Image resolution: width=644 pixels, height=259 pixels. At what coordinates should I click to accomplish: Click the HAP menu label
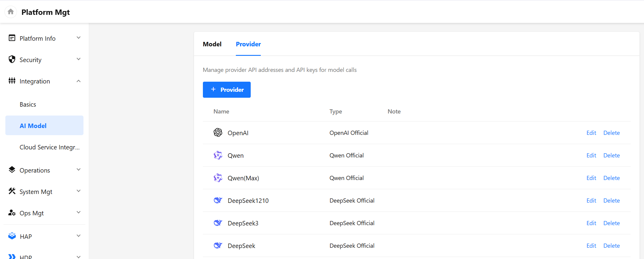(26, 237)
